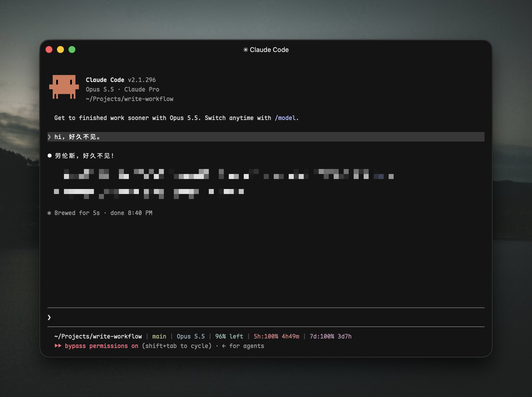
Task: Click the Claude Code window title text
Action: click(x=269, y=50)
